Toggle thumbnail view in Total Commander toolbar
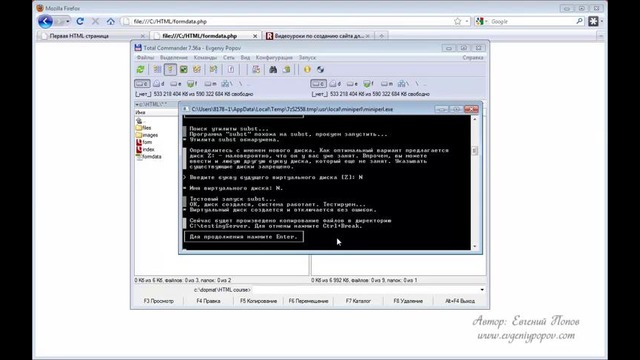Image resolution: width=640 pixels, height=360 pixels. click(x=184, y=69)
